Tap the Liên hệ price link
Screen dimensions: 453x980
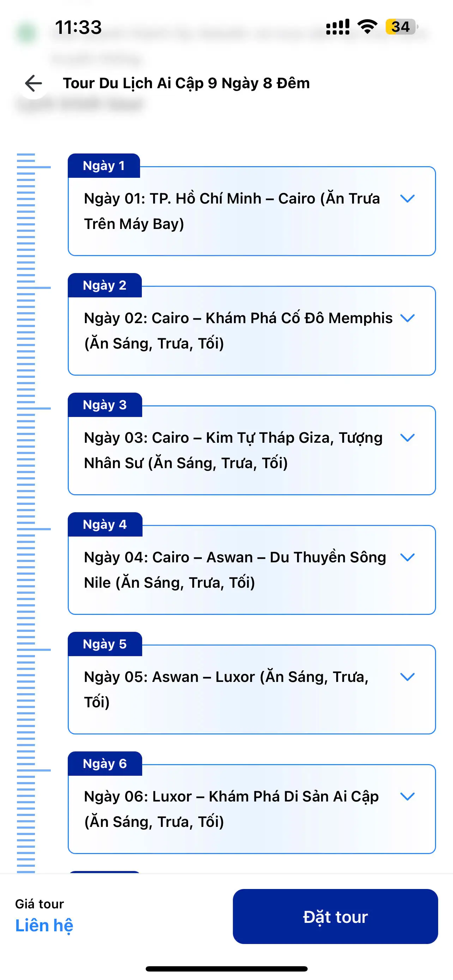point(44,925)
